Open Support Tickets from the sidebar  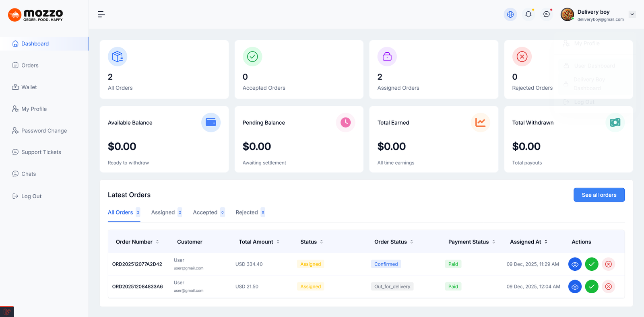pyautogui.click(x=41, y=152)
